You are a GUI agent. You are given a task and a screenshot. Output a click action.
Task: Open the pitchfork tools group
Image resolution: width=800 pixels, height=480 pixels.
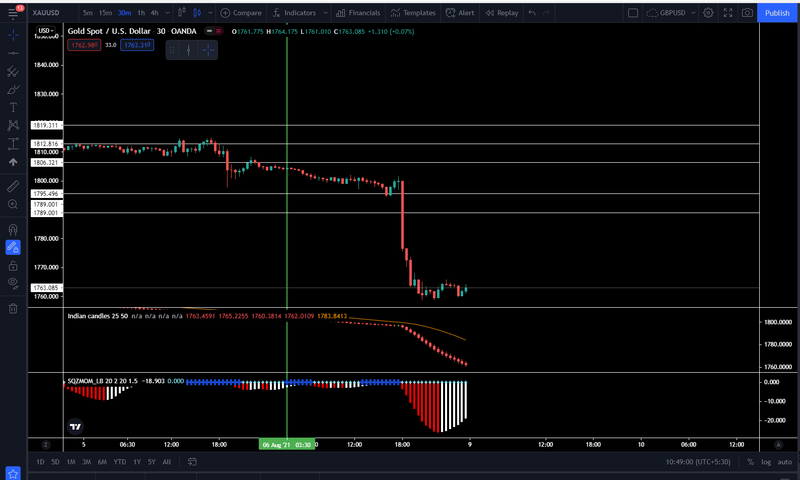pos(13,71)
